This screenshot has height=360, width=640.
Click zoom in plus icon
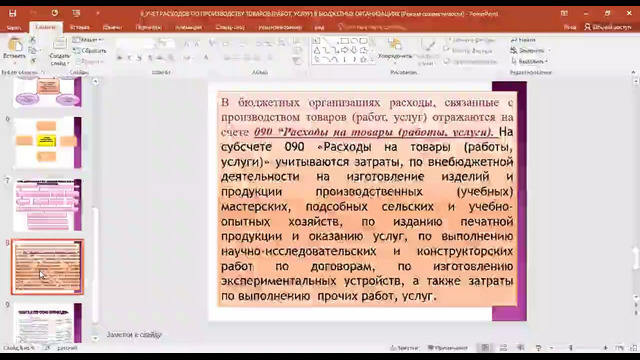pyautogui.click(x=605, y=348)
